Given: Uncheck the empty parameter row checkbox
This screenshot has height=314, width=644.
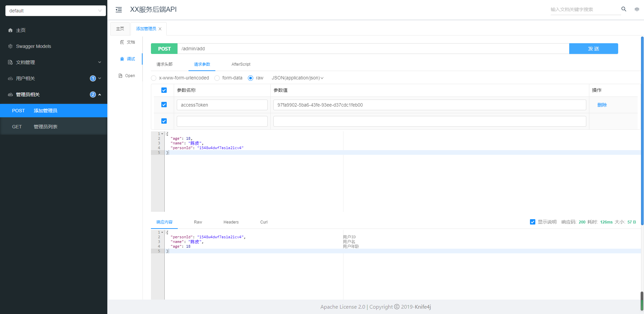Looking at the screenshot, I should pos(164,121).
